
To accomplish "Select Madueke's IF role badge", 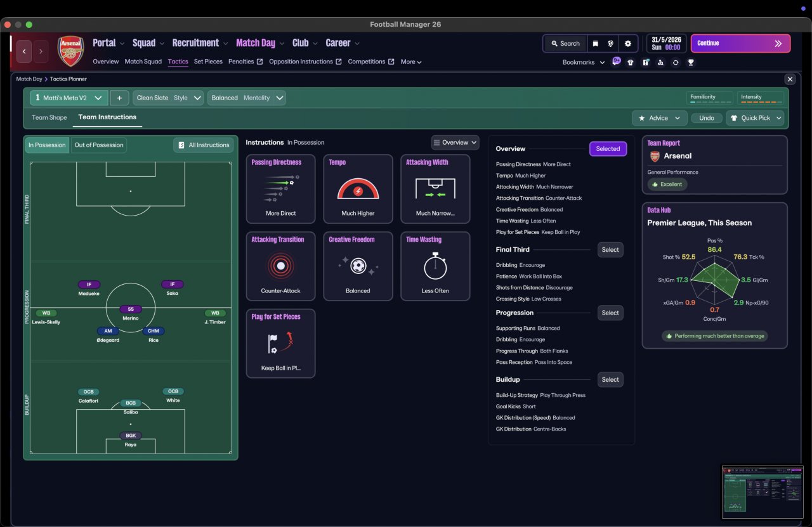I will [x=89, y=284].
